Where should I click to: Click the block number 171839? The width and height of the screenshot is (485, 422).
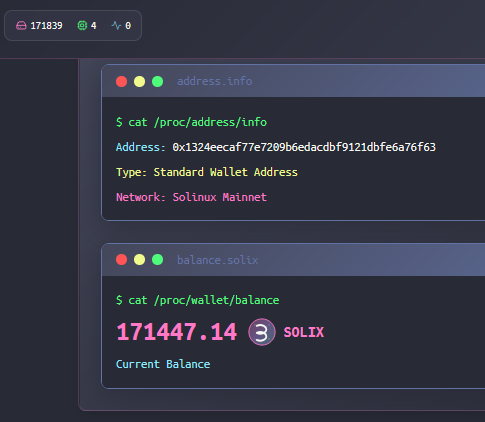tap(46, 26)
